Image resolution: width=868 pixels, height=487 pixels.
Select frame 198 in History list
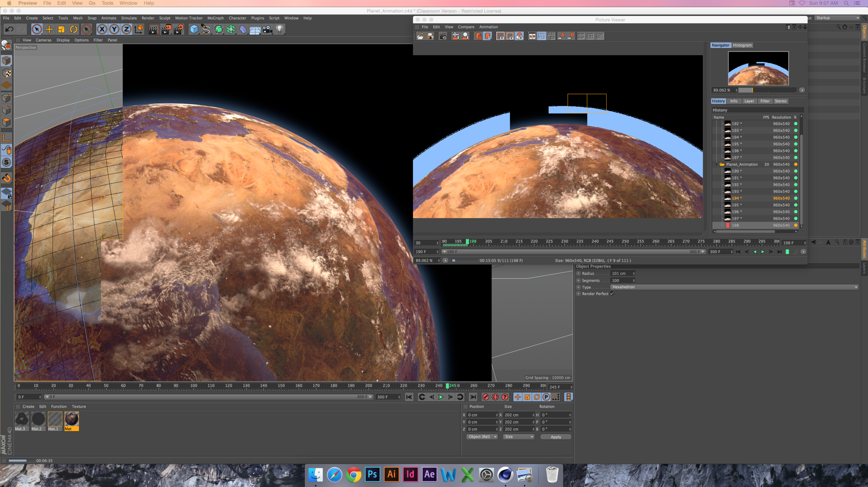755,225
